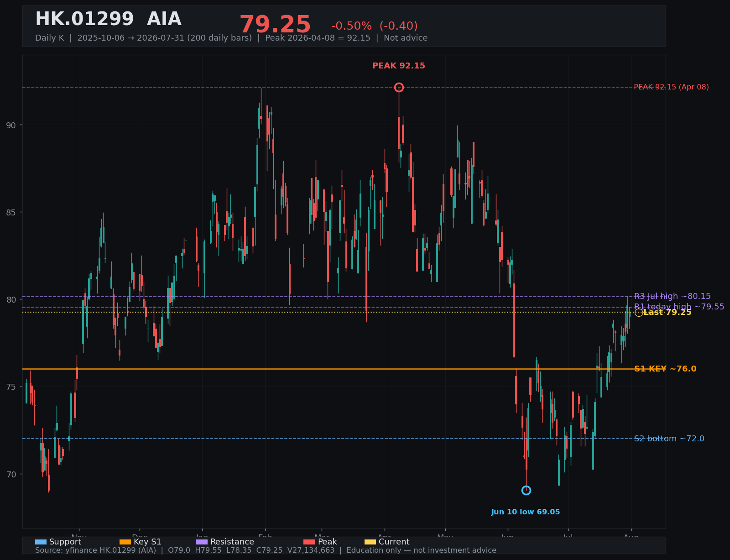The height and width of the screenshot is (560, 730).
Task: Click the large 79.25 price readout
Action: (275, 25)
